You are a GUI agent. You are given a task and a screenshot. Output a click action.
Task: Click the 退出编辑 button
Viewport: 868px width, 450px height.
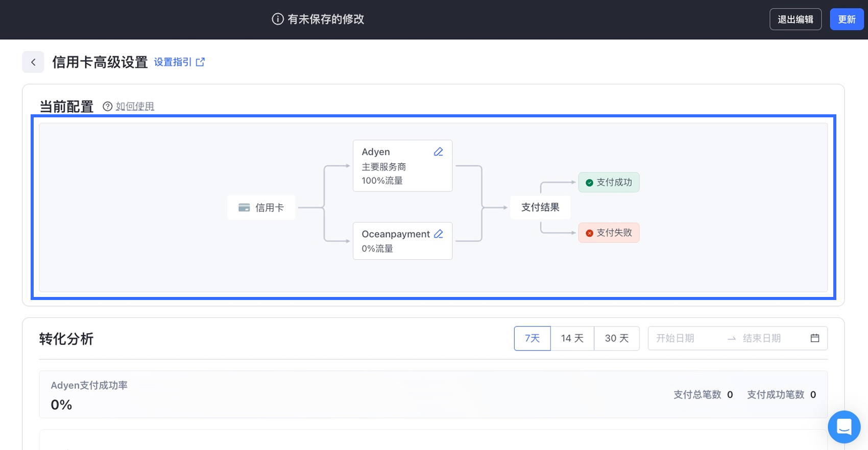point(795,19)
